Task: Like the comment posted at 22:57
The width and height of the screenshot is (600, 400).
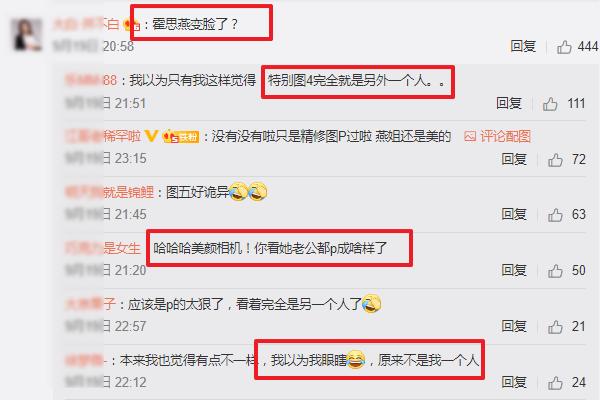Action: coord(555,327)
